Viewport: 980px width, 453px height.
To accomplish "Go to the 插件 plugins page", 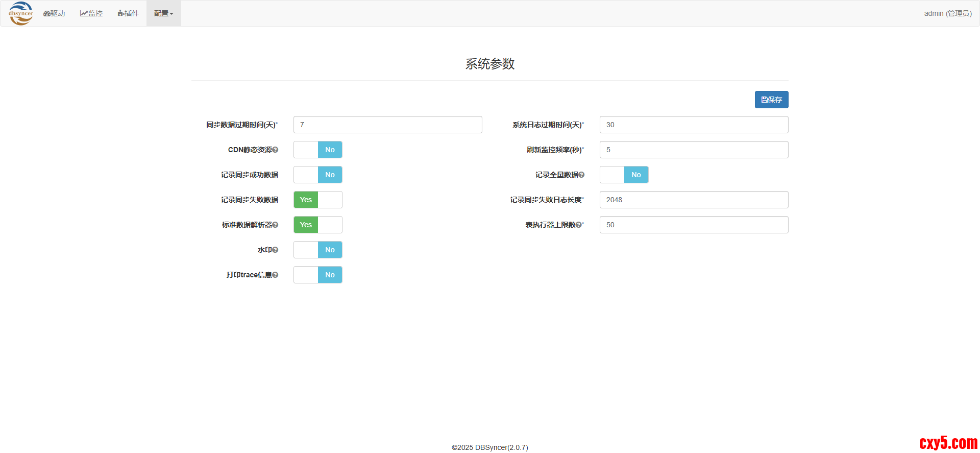I will pyautogui.click(x=128, y=13).
